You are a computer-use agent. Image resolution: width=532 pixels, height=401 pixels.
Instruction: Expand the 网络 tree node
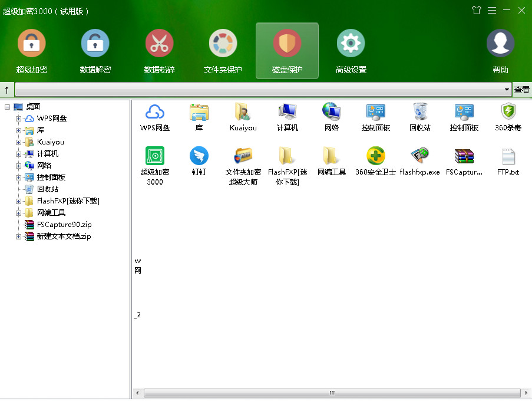pos(19,166)
